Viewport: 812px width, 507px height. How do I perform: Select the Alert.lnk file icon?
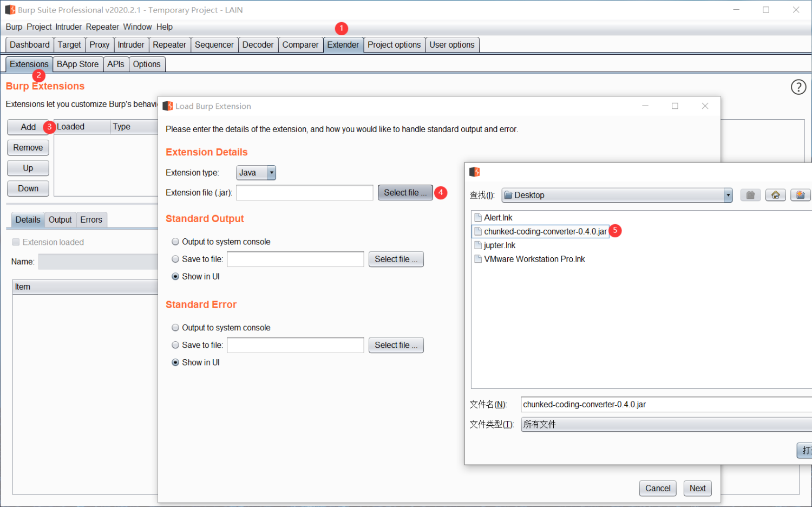coord(478,217)
